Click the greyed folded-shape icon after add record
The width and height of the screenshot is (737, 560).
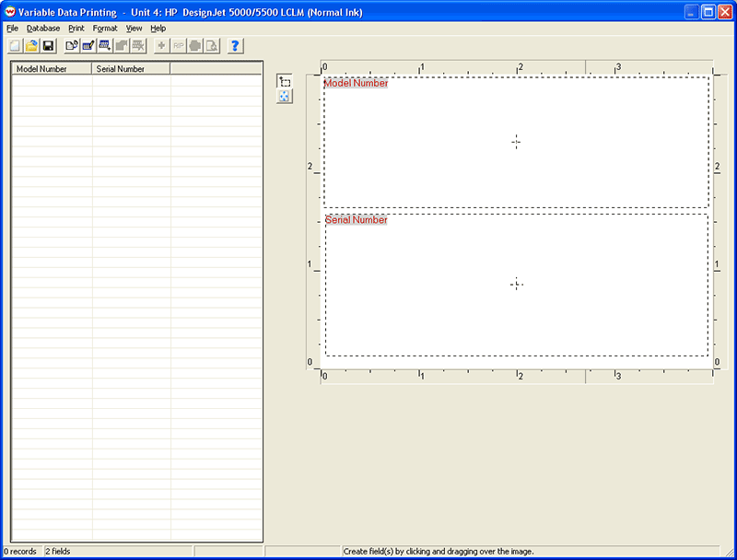coord(122,46)
